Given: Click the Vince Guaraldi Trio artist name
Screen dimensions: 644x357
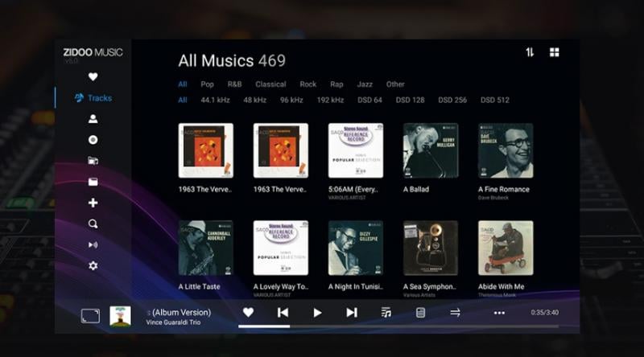Looking at the screenshot, I should [173, 322].
